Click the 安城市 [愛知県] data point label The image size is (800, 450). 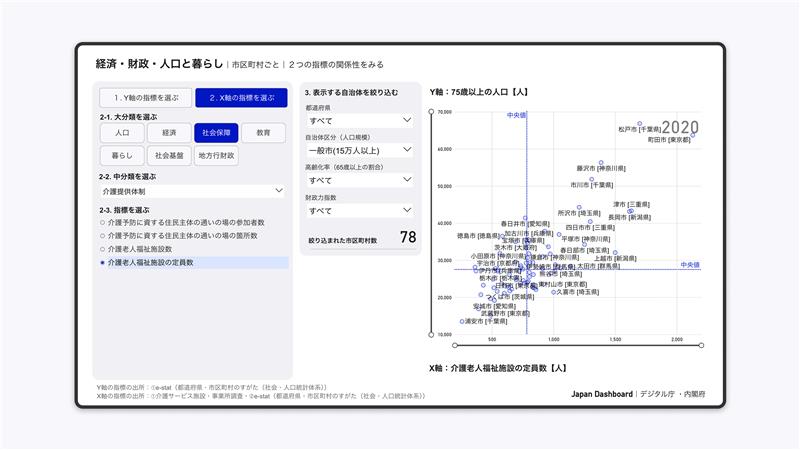click(494, 307)
